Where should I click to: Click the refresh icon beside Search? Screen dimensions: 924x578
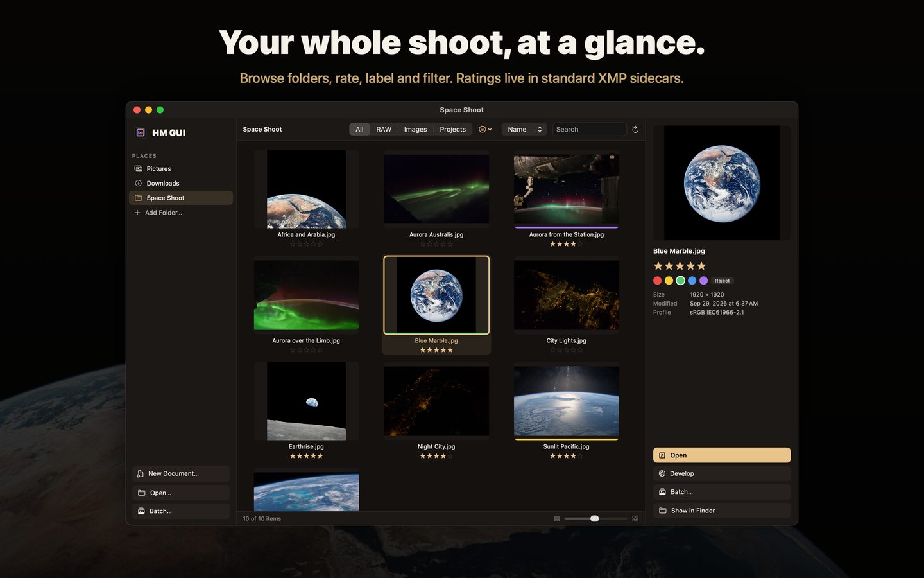[635, 129]
